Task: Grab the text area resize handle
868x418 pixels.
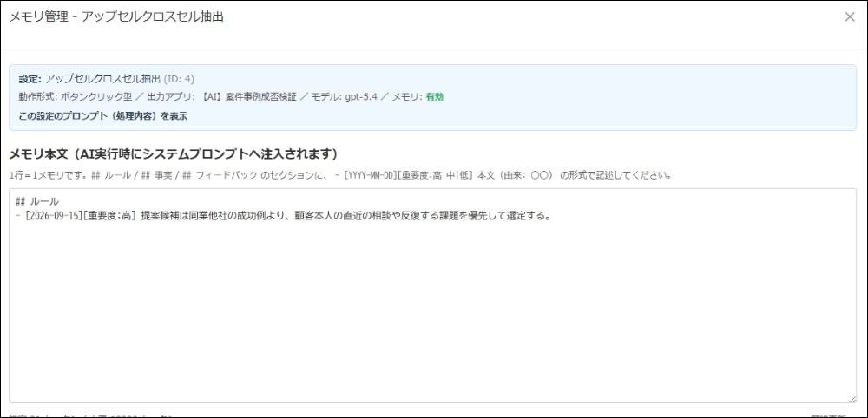Action: tap(852, 398)
